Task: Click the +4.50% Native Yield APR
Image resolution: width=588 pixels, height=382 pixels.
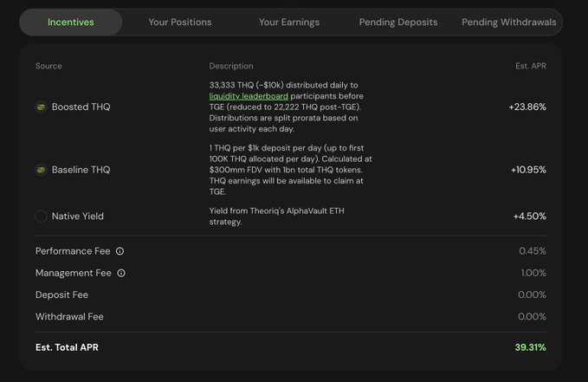Action: [530, 216]
